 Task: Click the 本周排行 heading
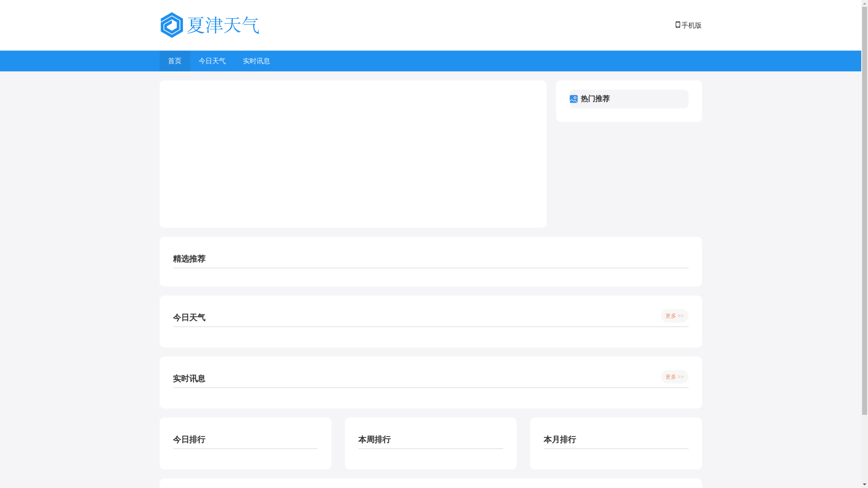(374, 440)
